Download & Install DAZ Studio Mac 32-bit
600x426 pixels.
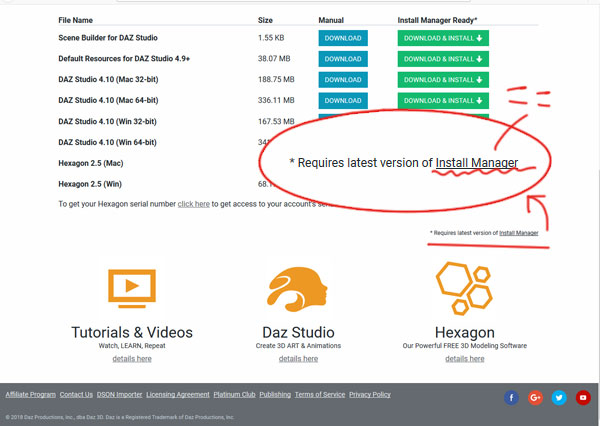point(443,80)
